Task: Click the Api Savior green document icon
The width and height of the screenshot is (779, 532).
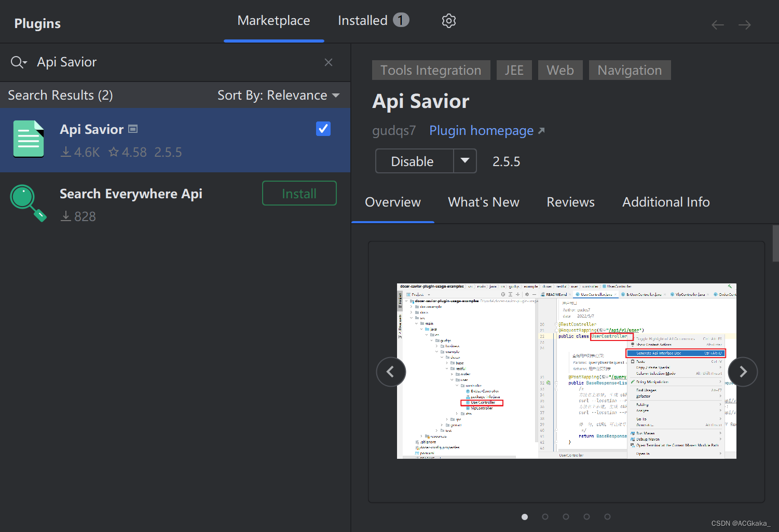Action: [29, 139]
